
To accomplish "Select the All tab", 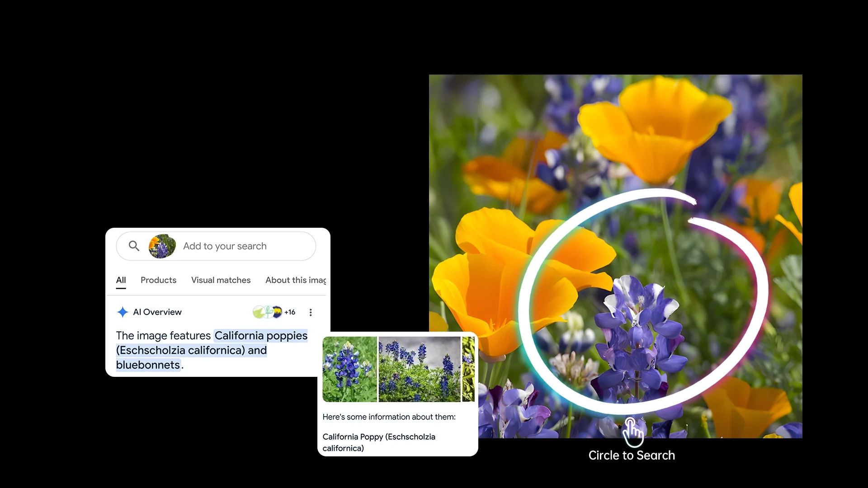I will coord(121,280).
